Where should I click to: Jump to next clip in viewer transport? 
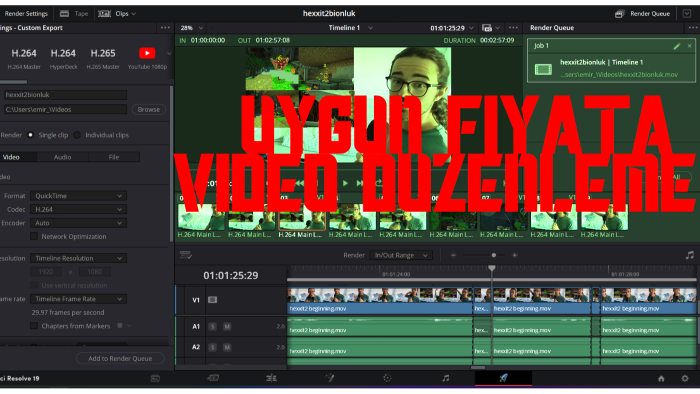click(x=359, y=183)
